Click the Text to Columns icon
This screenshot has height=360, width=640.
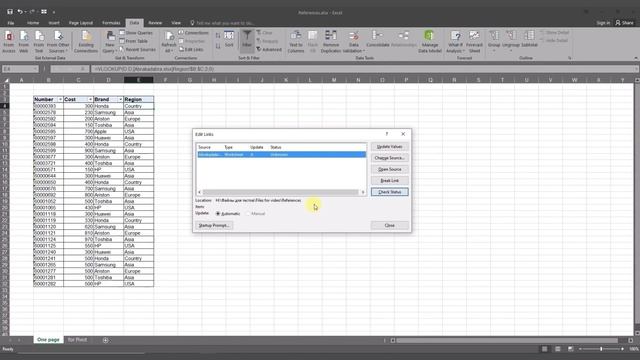296,41
